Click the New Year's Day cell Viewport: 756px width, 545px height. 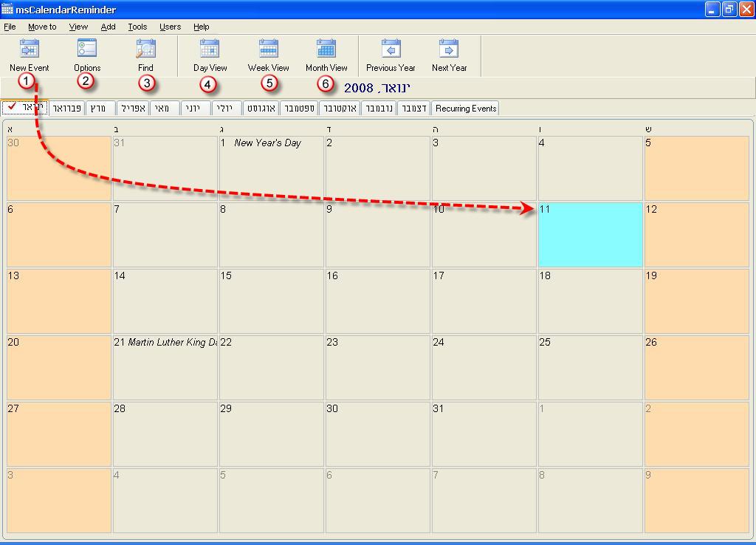271,168
